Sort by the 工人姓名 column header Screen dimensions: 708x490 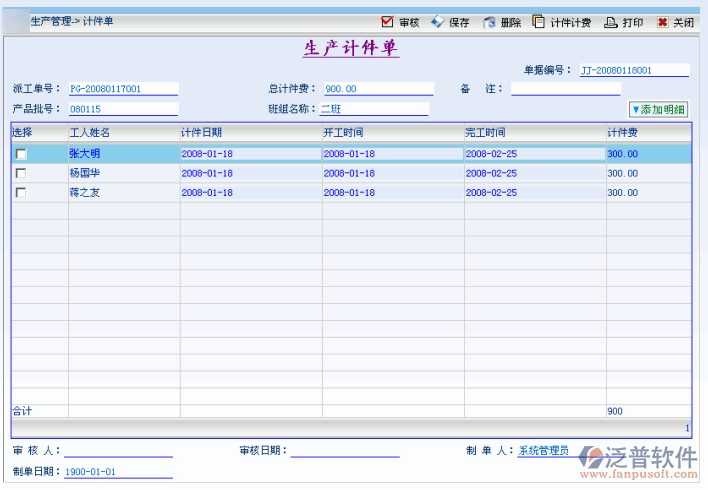click(89, 132)
